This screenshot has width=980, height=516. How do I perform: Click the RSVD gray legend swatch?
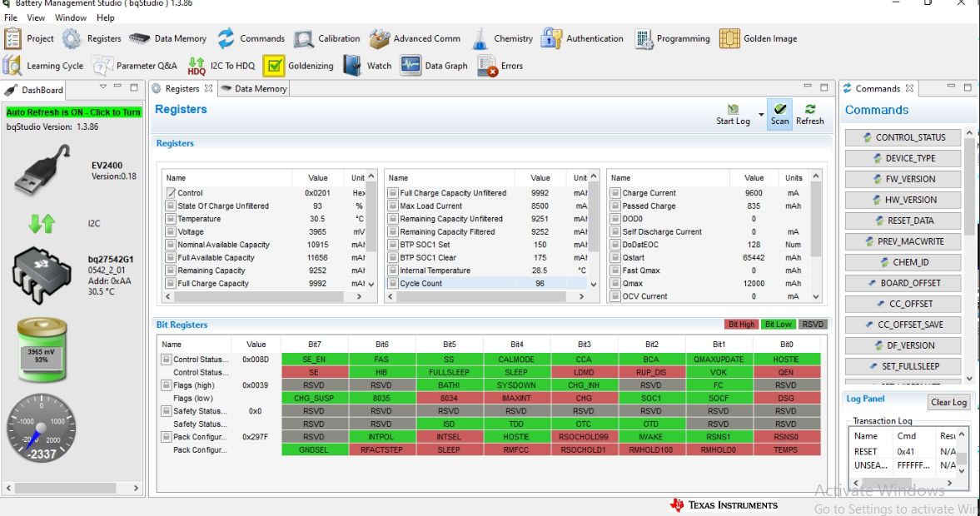pyautogui.click(x=813, y=325)
